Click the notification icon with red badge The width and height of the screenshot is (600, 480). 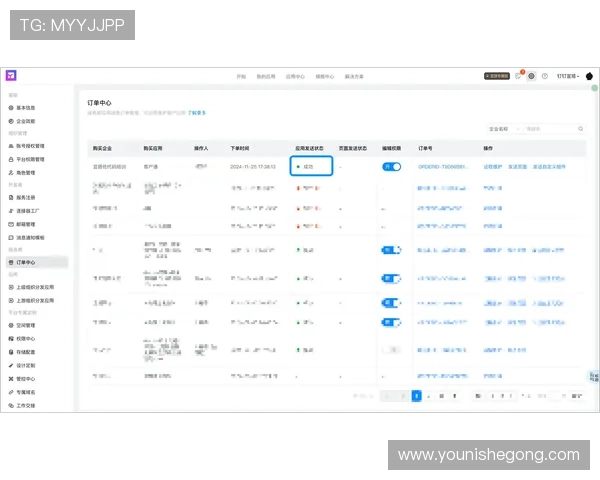pyautogui.click(x=519, y=75)
